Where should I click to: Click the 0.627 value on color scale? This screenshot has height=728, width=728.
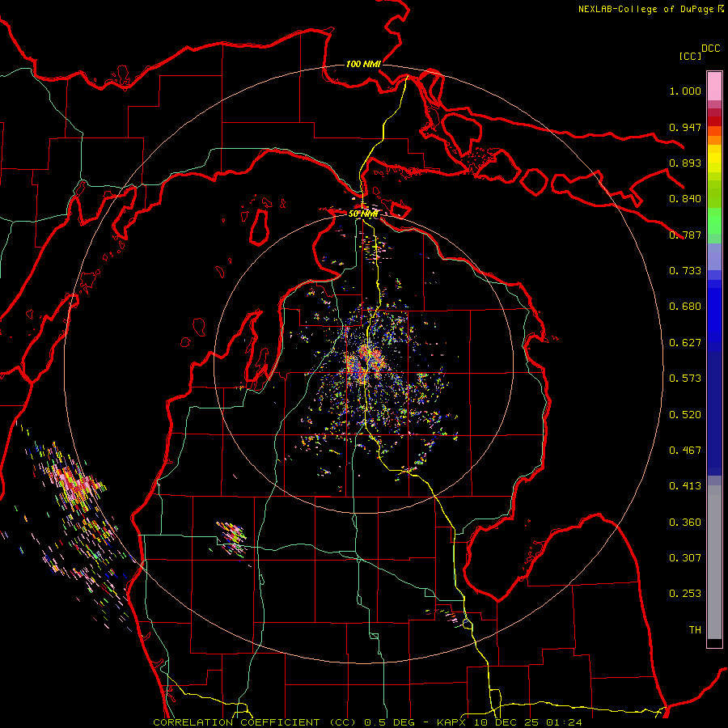pyautogui.click(x=685, y=343)
